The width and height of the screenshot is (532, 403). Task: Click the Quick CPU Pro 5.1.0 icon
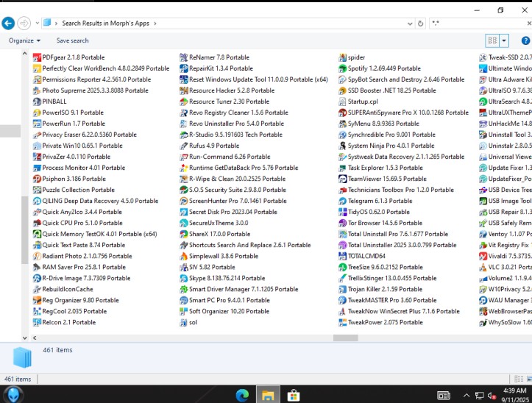[37, 223]
